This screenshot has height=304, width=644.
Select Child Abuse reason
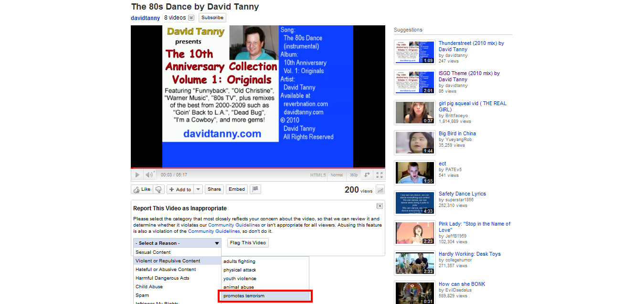[x=177, y=287]
